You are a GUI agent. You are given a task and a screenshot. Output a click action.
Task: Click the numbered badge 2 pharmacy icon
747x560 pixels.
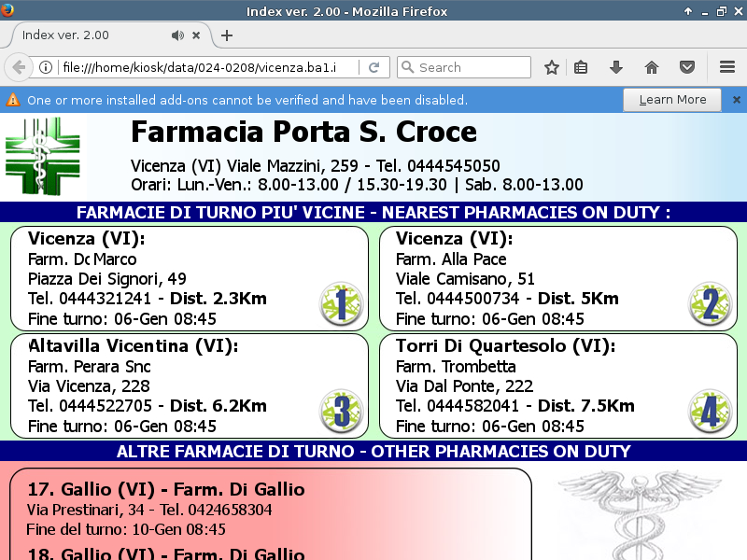point(710,303)
